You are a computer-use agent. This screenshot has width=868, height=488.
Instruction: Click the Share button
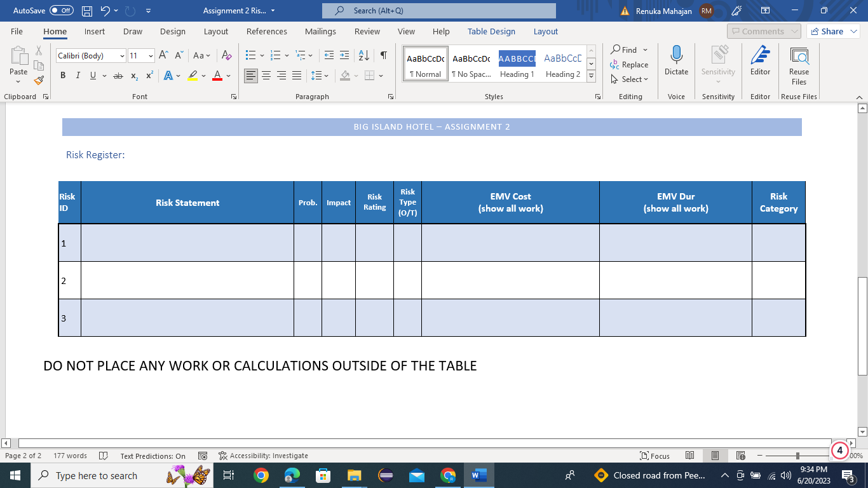tap(833, 31)
